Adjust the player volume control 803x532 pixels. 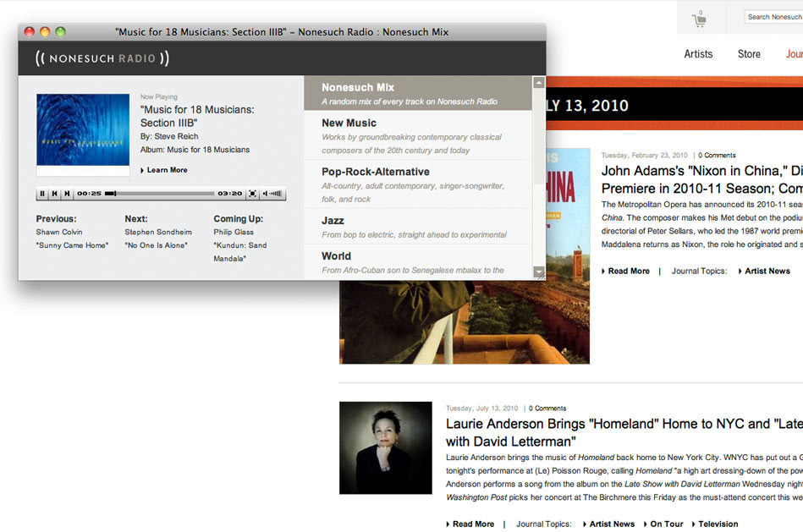point(272,194)
